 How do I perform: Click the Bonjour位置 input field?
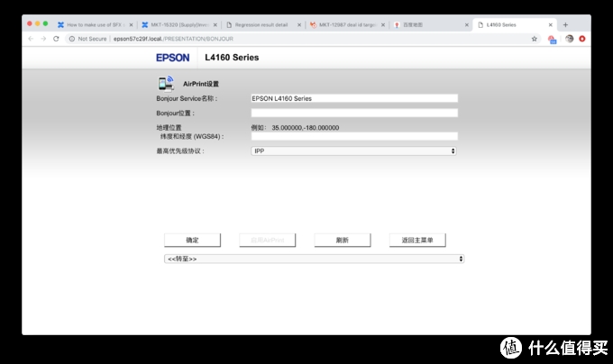pyautogui.click(x=353, y=114)
